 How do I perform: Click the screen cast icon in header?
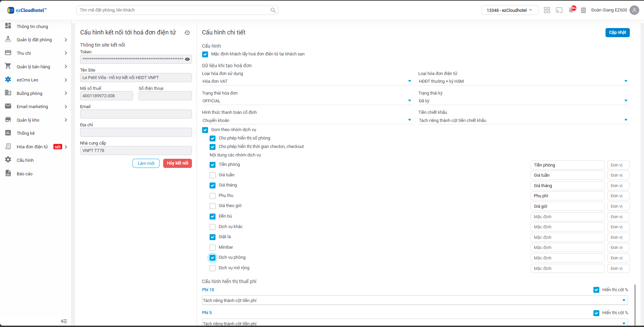pyautogui.click(x=559, y=10)
